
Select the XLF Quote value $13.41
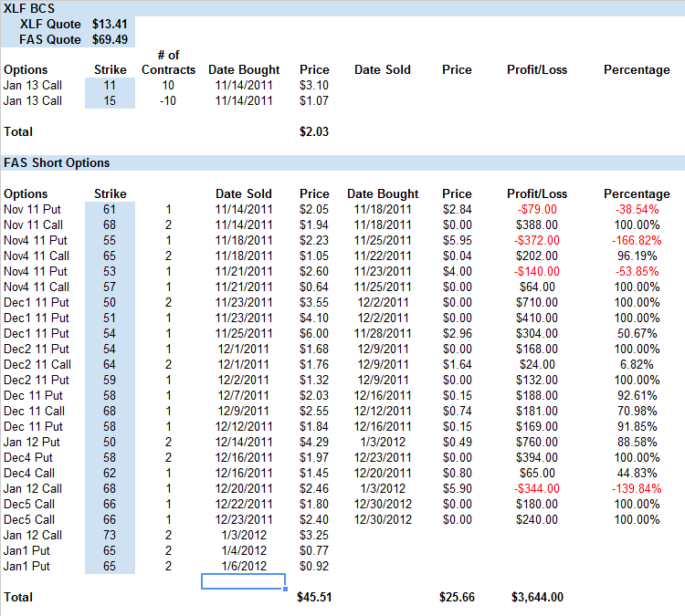(x=110, y=24)
